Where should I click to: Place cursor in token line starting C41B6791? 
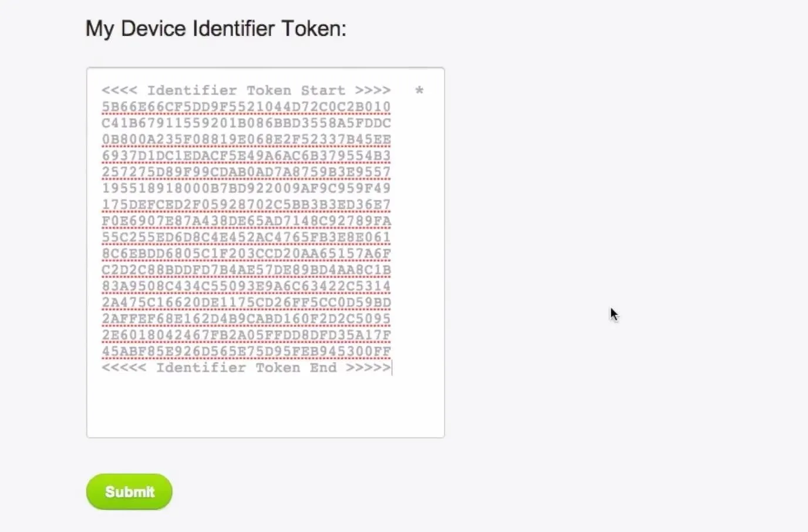click(246, 123)
